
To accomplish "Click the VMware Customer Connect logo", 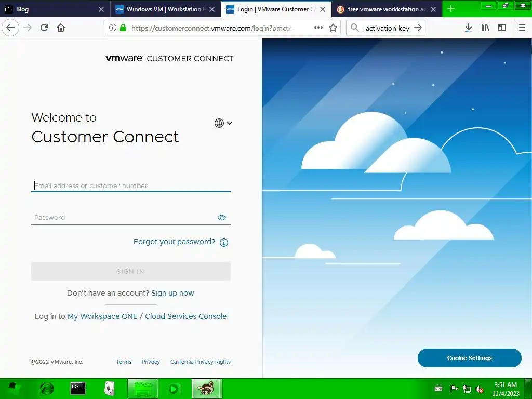I will pos(169,58).
